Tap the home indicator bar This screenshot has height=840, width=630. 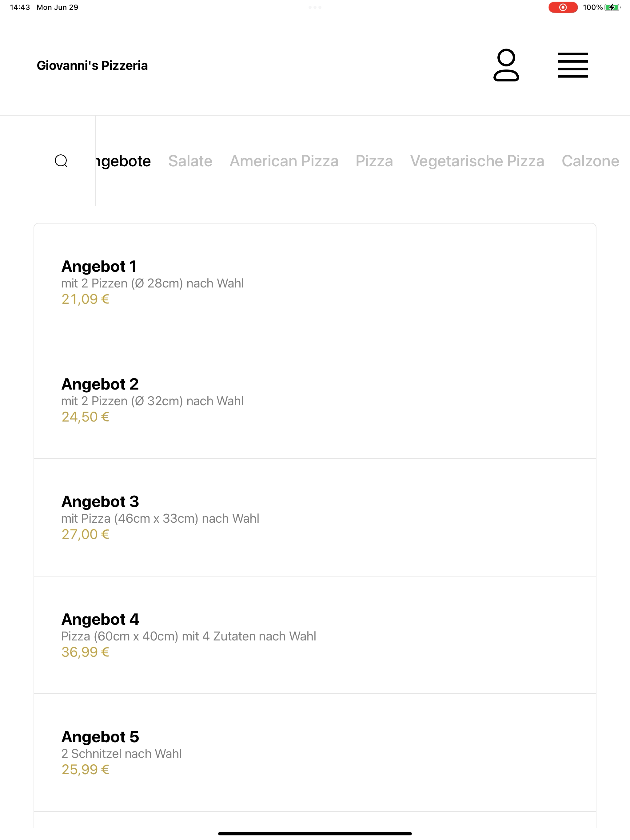tap(315, 834)
